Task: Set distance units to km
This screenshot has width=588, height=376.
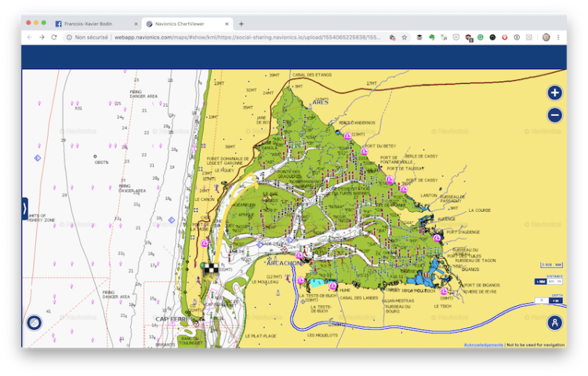Action: click(x=551, y=281)
